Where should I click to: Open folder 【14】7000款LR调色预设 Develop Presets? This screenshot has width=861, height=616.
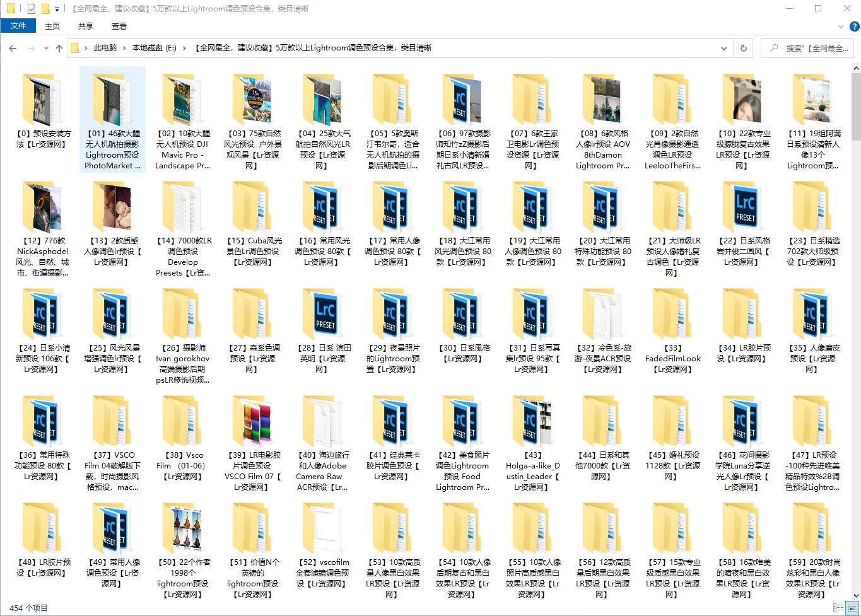coord(183,227)
